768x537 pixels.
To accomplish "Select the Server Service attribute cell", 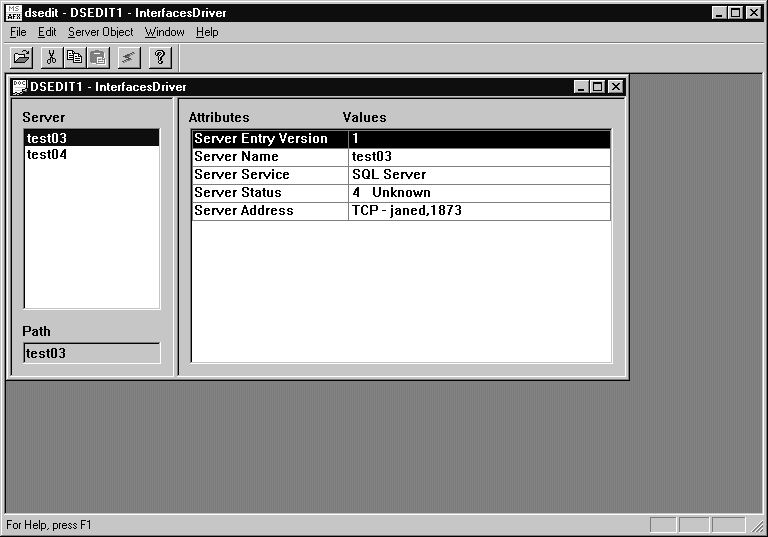I will (270, 175).
